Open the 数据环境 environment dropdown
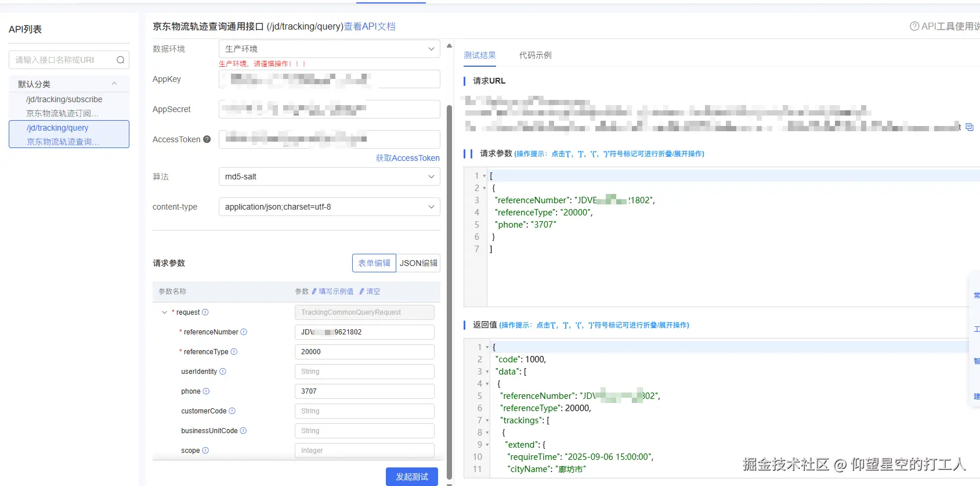Screen dimensions: 980x486 coord(329,49)
